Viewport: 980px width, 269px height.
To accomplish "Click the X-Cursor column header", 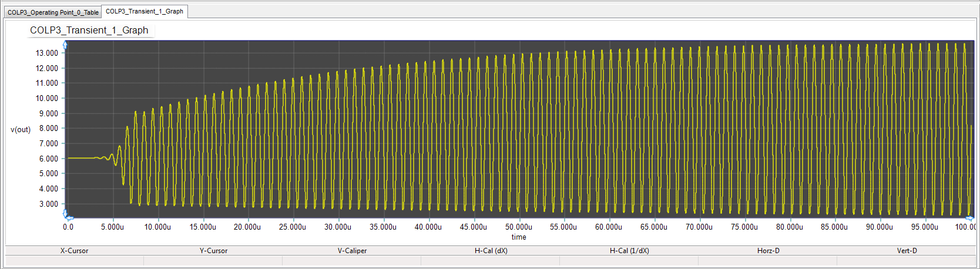I will click(x=74, y=251).
